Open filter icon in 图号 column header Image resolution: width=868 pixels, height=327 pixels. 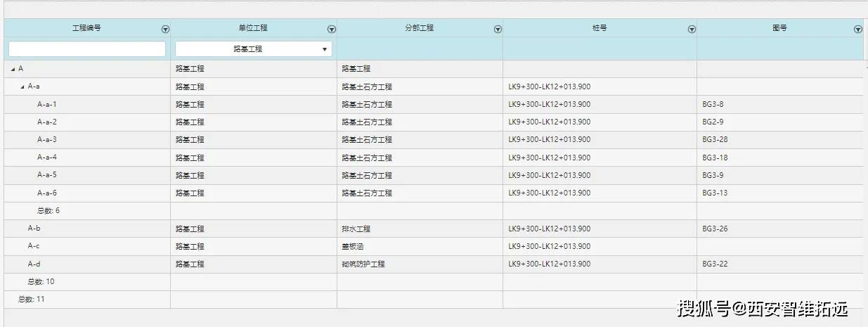pyautogui.click(x=857, y=30)
